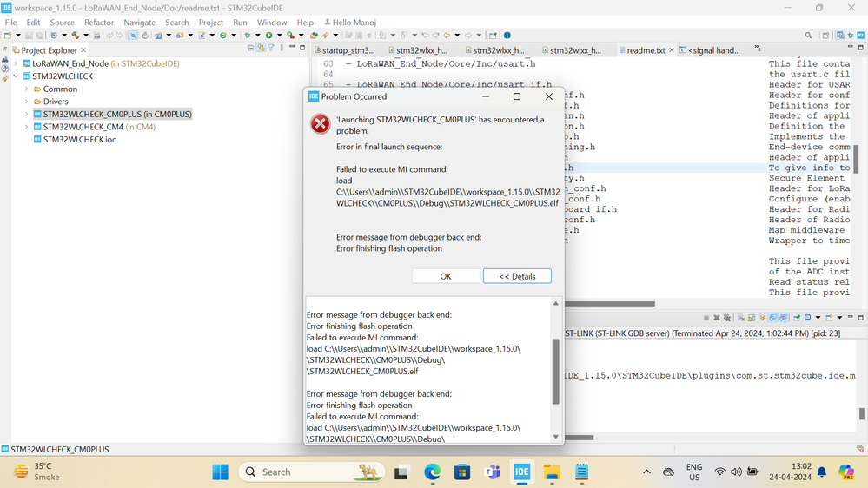Screen dimensions: 868x488
Task: Open Microsoft Edge from the taskbar
Action: 433,472
